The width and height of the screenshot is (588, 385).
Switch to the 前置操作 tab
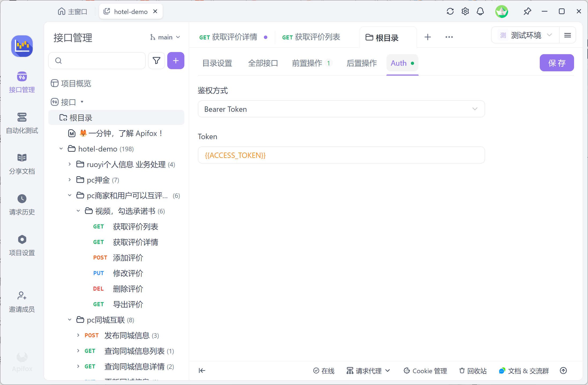pos(307,63)
